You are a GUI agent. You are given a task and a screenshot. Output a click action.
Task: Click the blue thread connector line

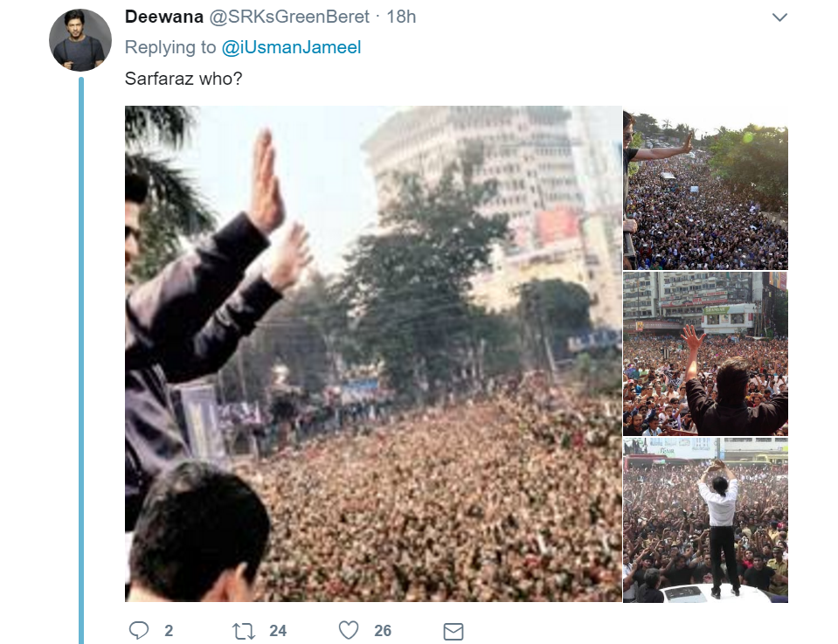pos(81,360)
